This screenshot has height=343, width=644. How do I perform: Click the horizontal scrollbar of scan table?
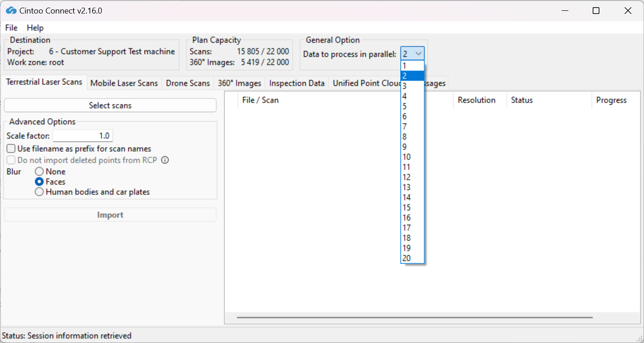[415, 317]
